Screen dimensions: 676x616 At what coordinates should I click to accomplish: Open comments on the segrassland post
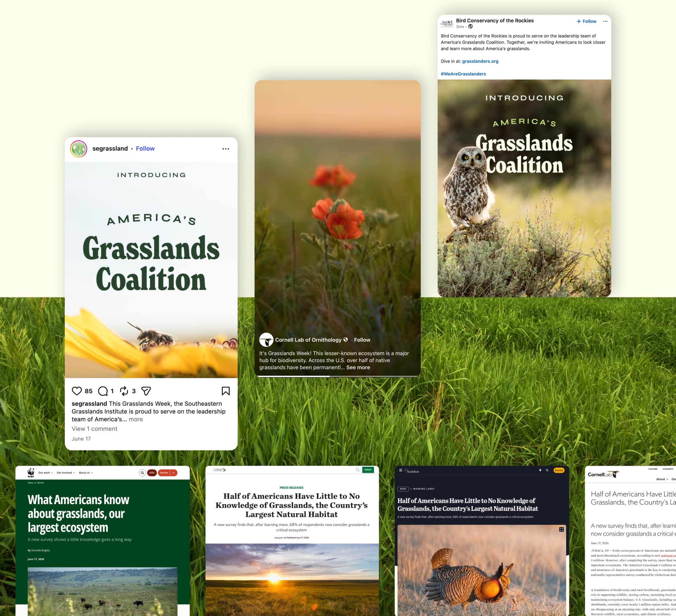[103, 391]
